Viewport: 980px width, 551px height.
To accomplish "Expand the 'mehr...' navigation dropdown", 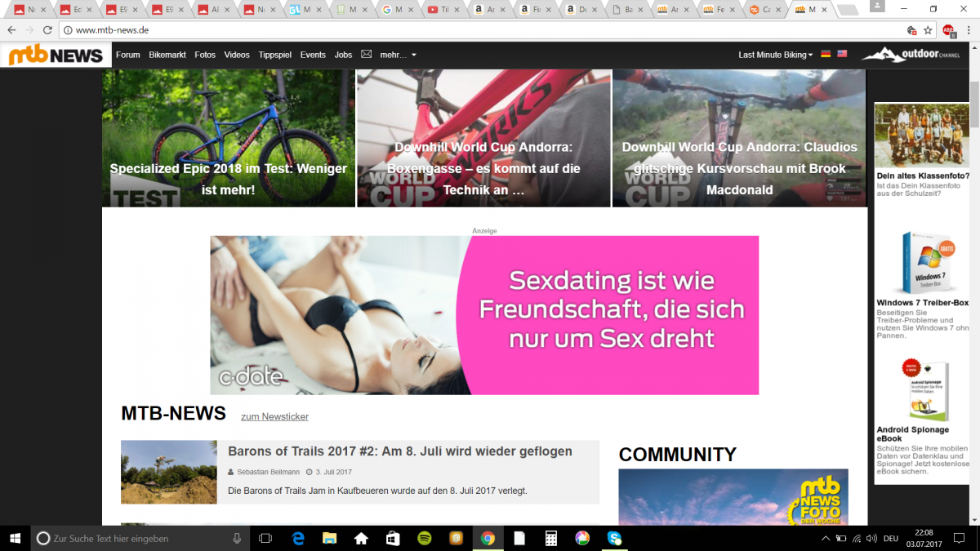I will coord(399,55).
